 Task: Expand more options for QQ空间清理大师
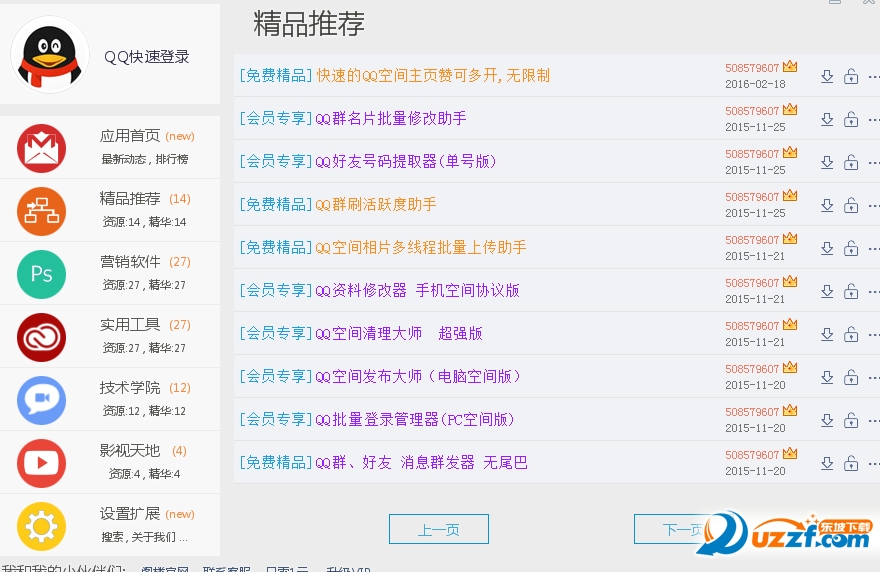point(874,335)
